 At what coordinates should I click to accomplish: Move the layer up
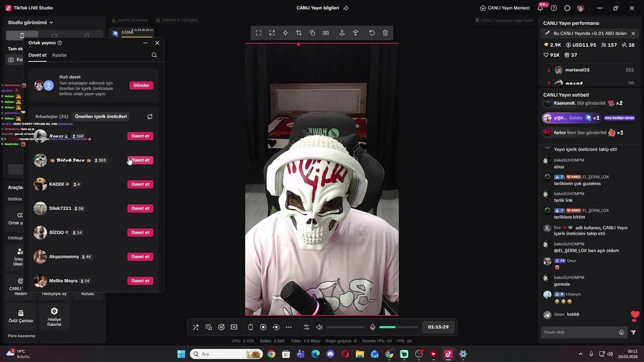click(342, 33)
